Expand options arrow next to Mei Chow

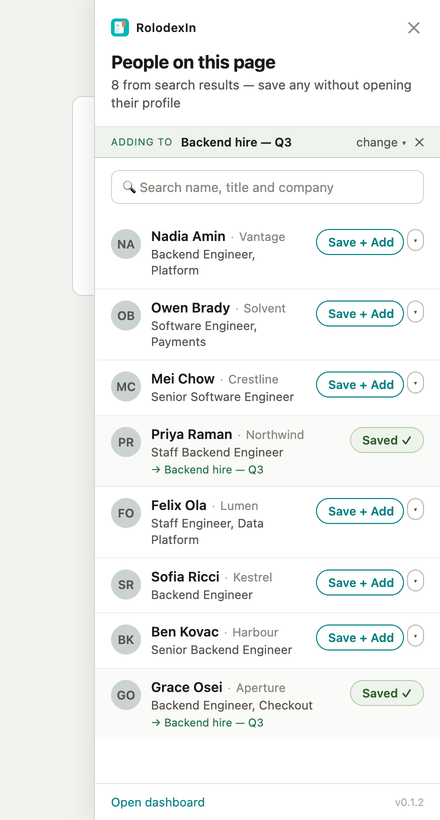pos(415,383)
